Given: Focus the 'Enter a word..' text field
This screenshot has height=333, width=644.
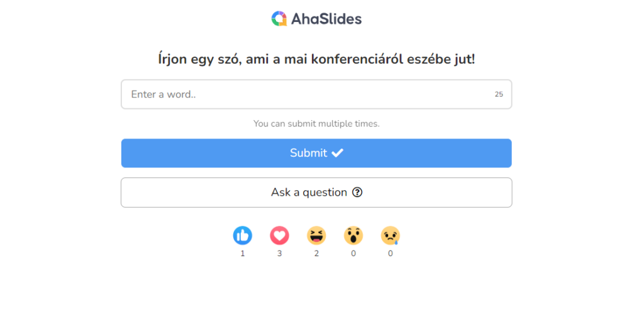Looking at the screenshot, I should coord(316,94).
